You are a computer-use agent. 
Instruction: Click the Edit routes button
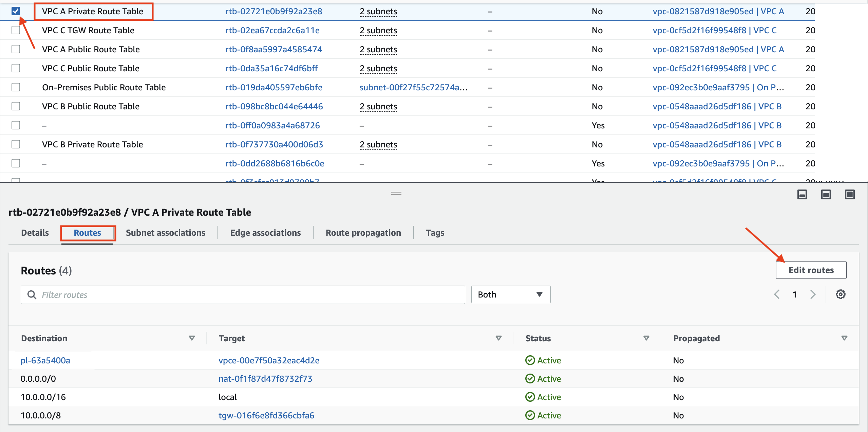click(811, 270)
